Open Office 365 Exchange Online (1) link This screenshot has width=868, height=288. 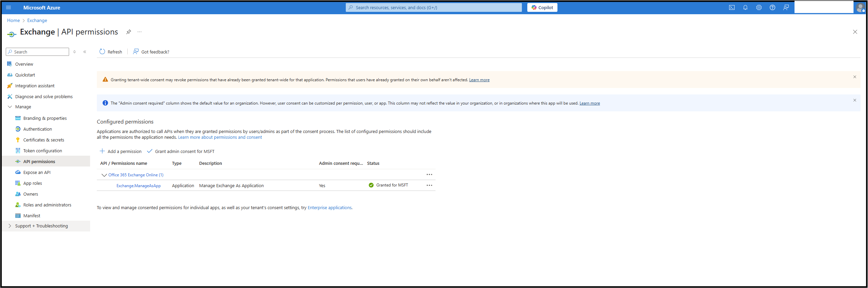click(136, 175)
